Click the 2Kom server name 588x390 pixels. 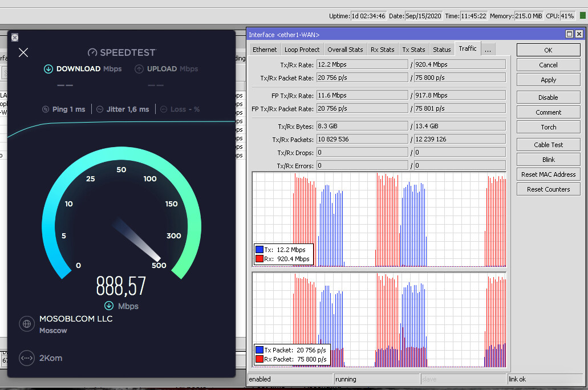(x=51, y=358)
